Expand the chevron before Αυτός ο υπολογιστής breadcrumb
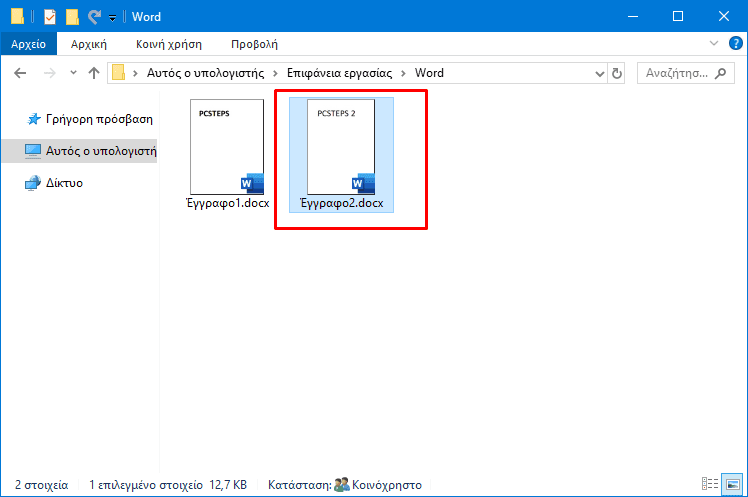 click(x=135, y=73)
